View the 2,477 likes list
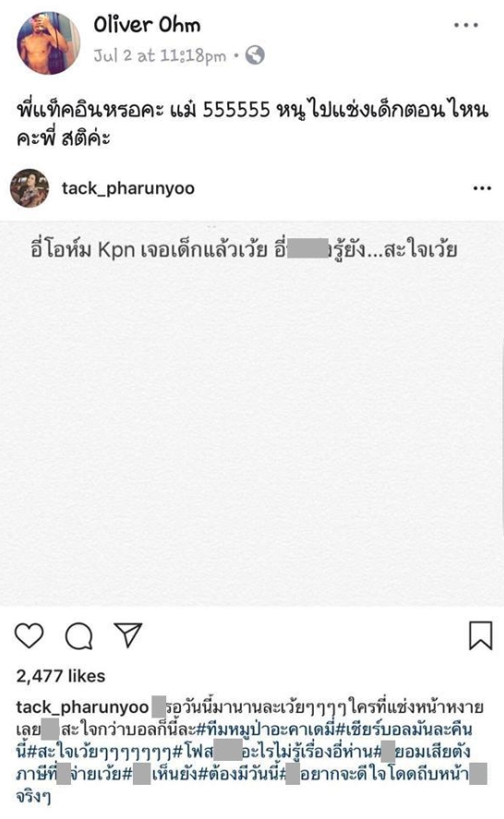 [x=61, y=676]
